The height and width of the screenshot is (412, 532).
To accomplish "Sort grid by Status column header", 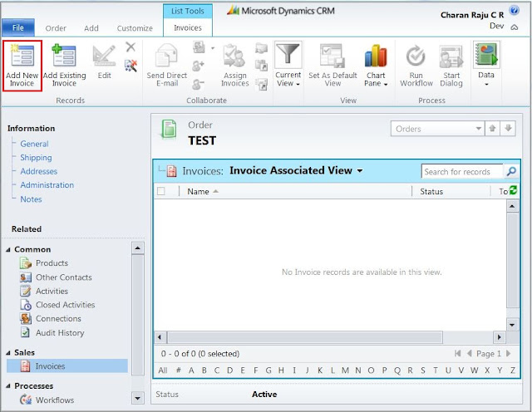I will [x=431, y=192].
